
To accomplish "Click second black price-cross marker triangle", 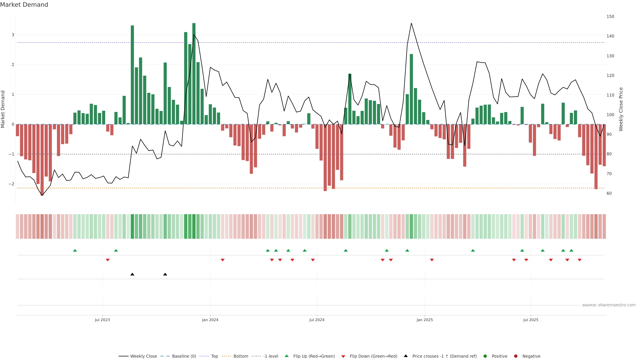I will pyautogui.click(x=165, y=274).
